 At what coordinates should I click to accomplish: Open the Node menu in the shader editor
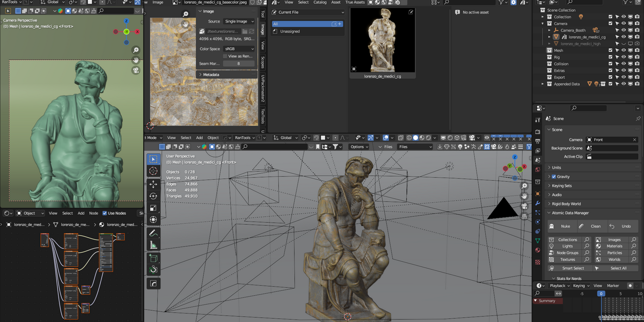[x=93, y=213]
